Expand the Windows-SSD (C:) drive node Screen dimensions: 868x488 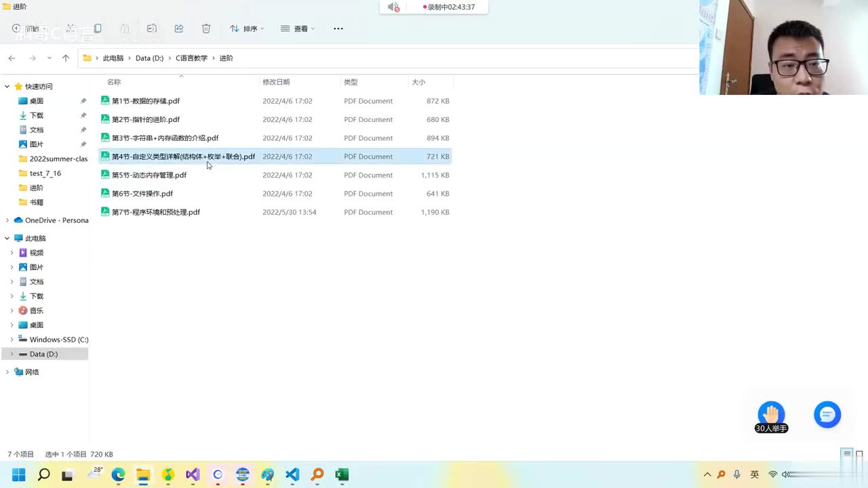pyautogui.click(x=12, y=340)
